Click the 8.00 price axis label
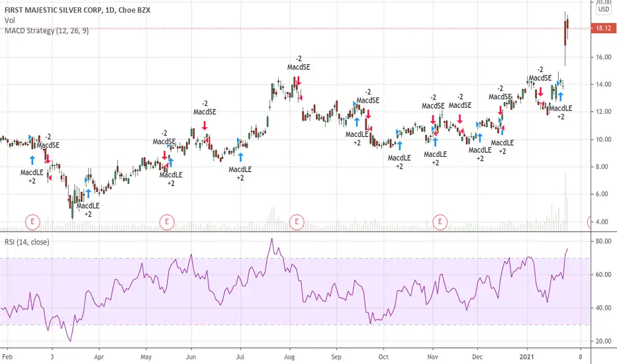Viewport: 617px width, 364px height. 603,167
